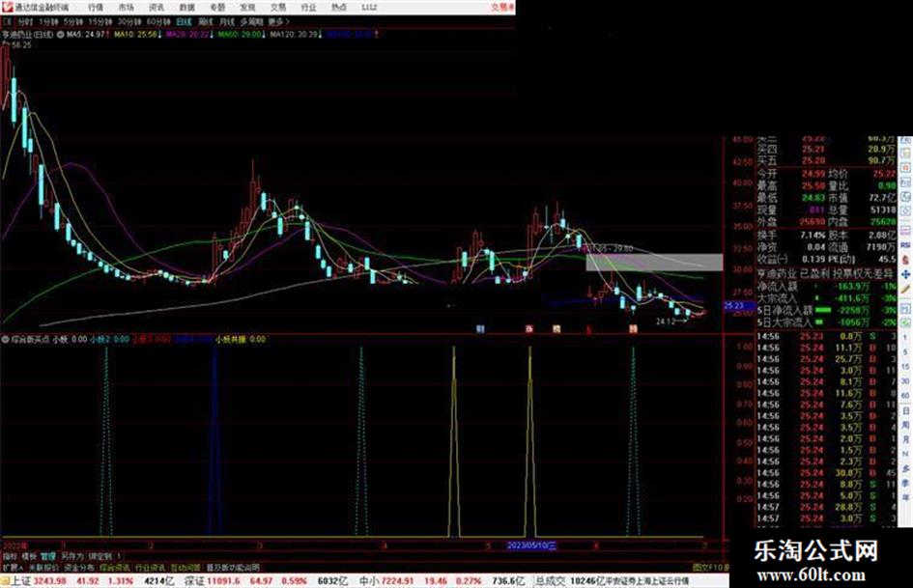Expand the 扩展 panel toggle
This screenshot has width=913, height=588.
click(13, 567)
